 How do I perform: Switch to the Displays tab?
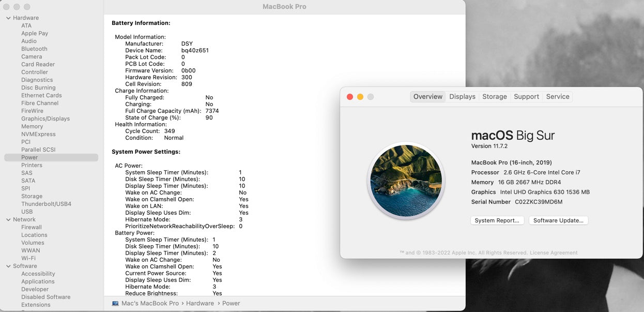pos(462,97)
